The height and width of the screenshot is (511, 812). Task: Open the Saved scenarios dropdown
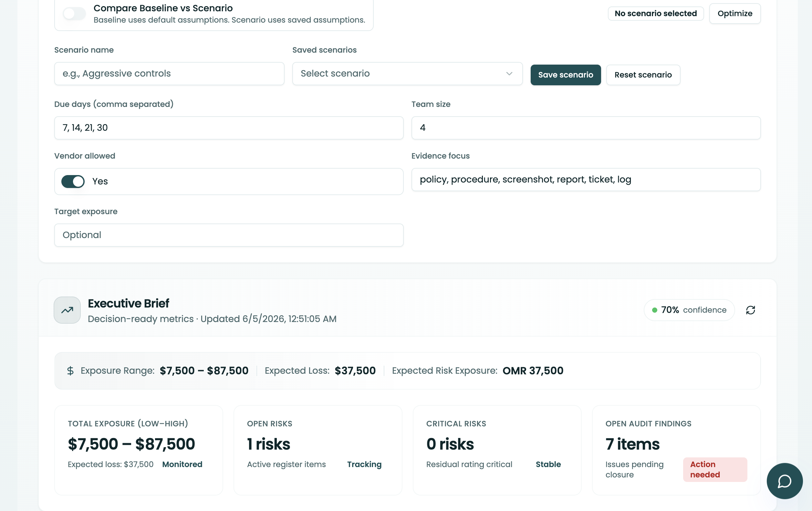(407, 74)
